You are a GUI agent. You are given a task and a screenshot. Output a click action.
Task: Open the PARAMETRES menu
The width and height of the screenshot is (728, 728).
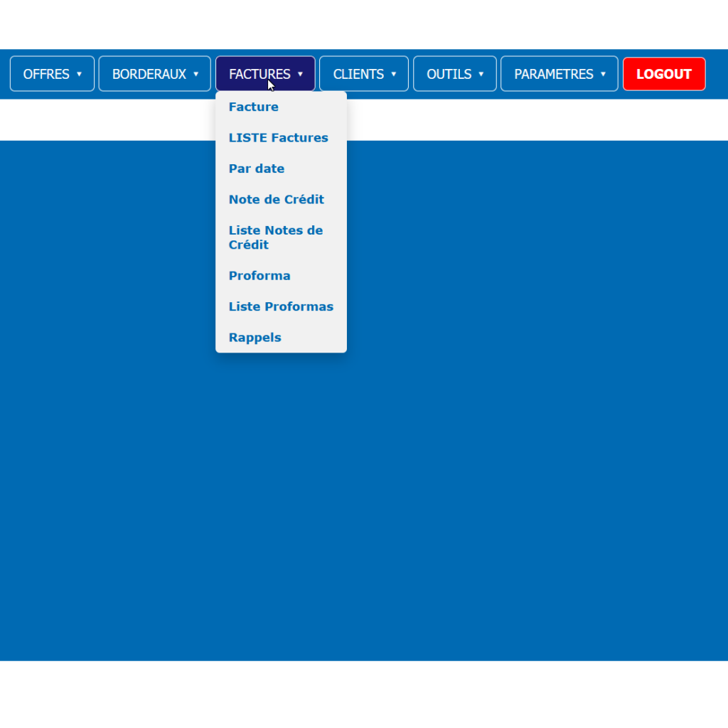pos(554,74)
